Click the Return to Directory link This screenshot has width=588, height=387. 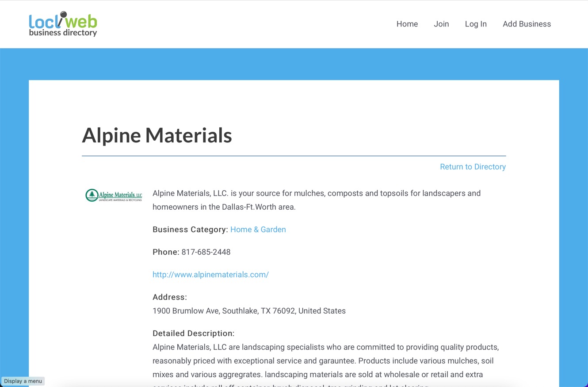click(x=473, y=167)
